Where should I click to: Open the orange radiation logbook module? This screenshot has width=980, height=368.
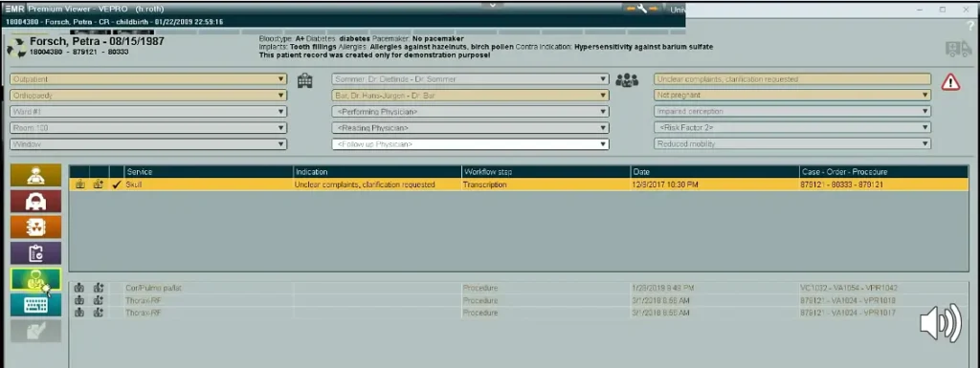tap(35, 227)
